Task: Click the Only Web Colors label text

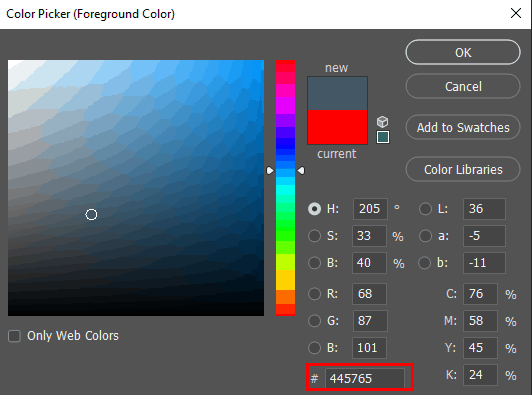Action: 73,336
